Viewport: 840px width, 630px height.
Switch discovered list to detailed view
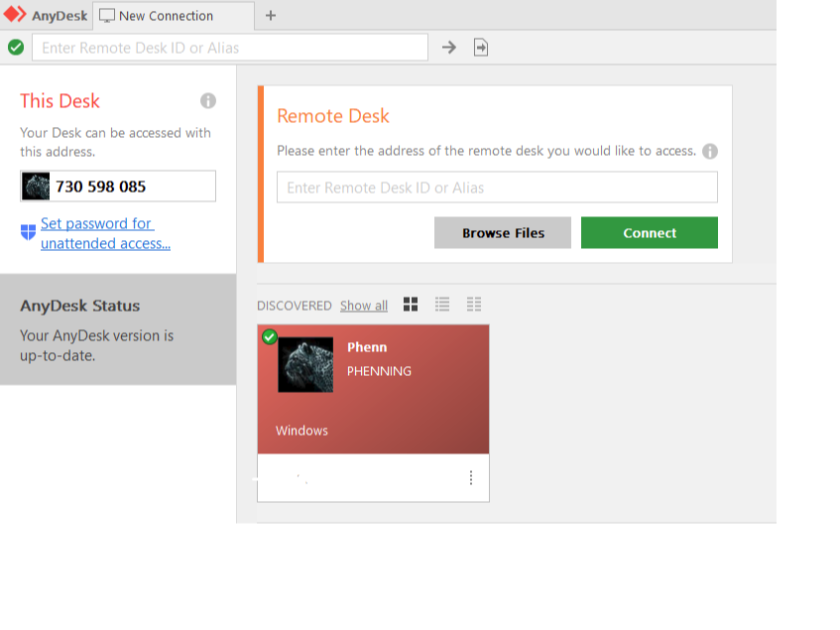click(x=474, y=305)
